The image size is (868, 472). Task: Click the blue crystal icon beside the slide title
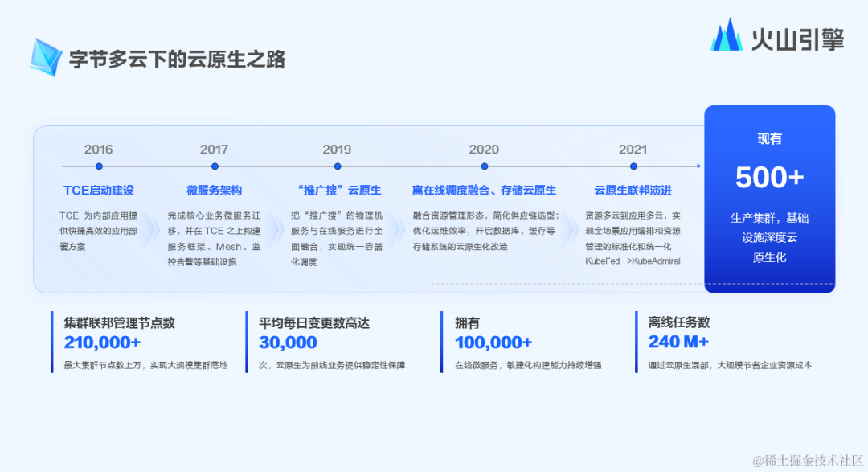[x=46, y=57]
